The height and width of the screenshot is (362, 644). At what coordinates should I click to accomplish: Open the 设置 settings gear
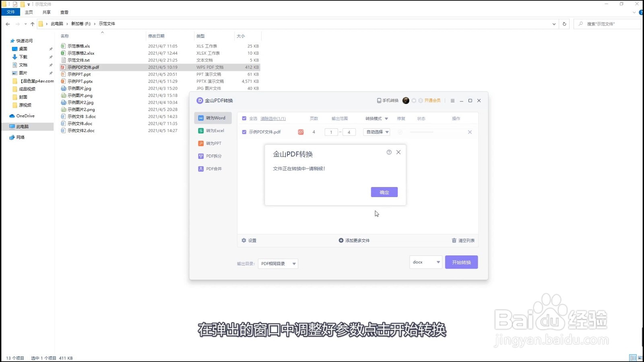(x=250, y=240)
